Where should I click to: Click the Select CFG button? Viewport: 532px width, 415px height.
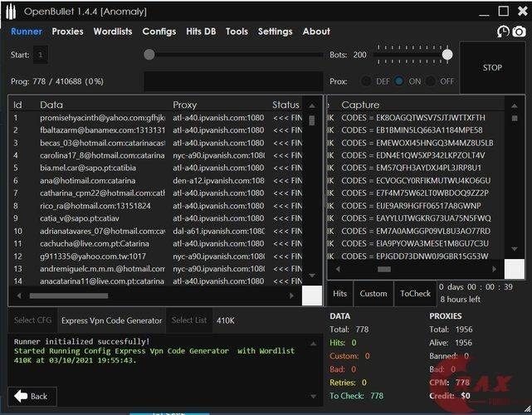[x=33, y=320]
